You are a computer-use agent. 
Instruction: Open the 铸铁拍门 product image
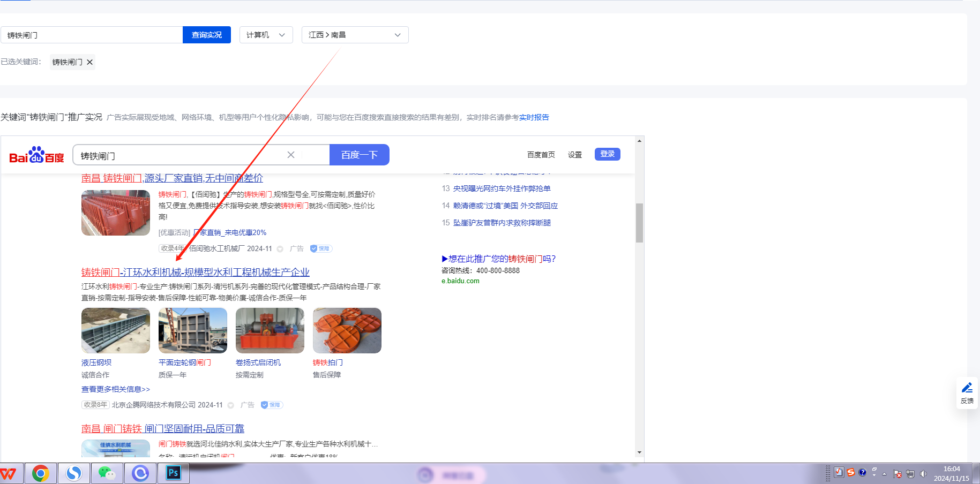pyautogui.click(x=347, y=330)
